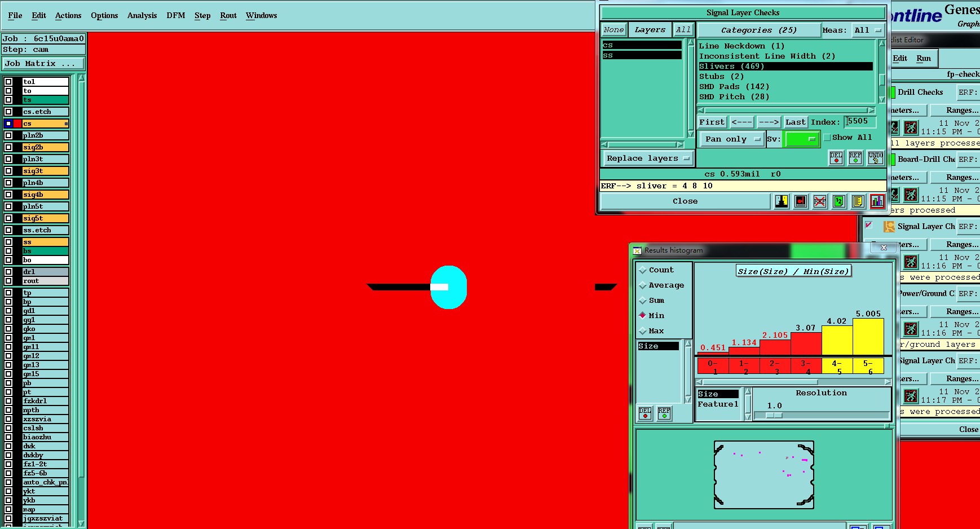Select the Average radio option
The height and width of the screenshot is (529, 980).
pos(642,285)
